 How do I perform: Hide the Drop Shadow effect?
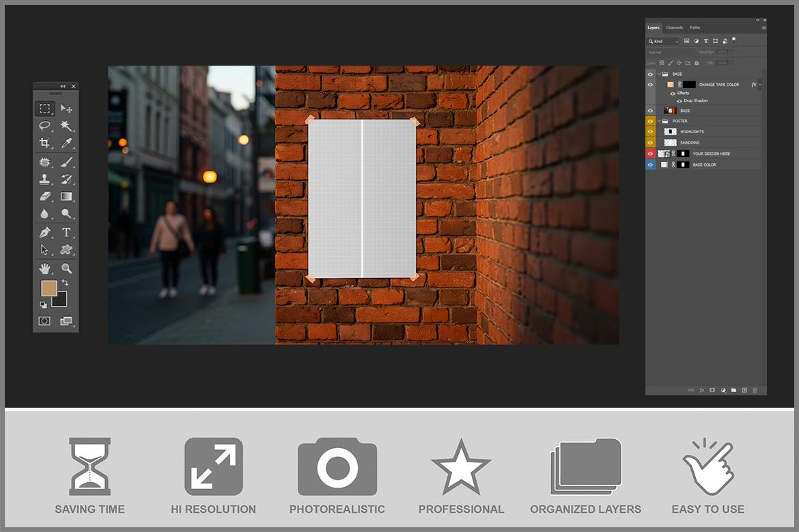(679, 100)
